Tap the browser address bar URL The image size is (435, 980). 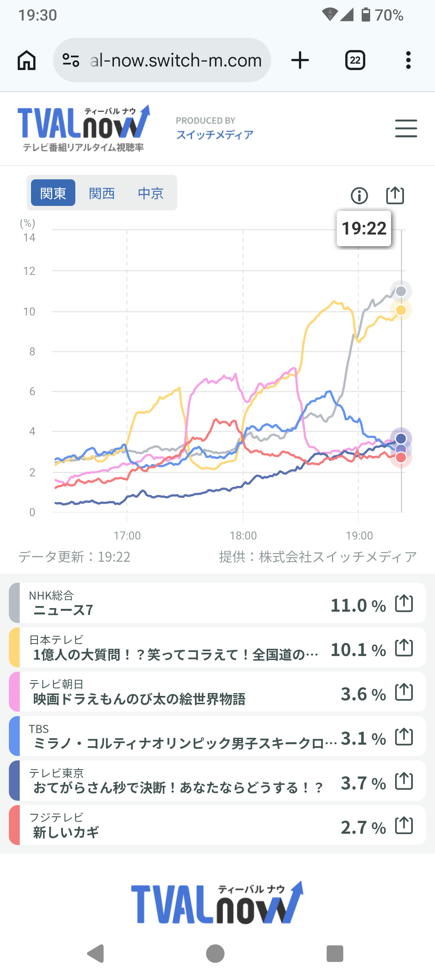point(176,60)
